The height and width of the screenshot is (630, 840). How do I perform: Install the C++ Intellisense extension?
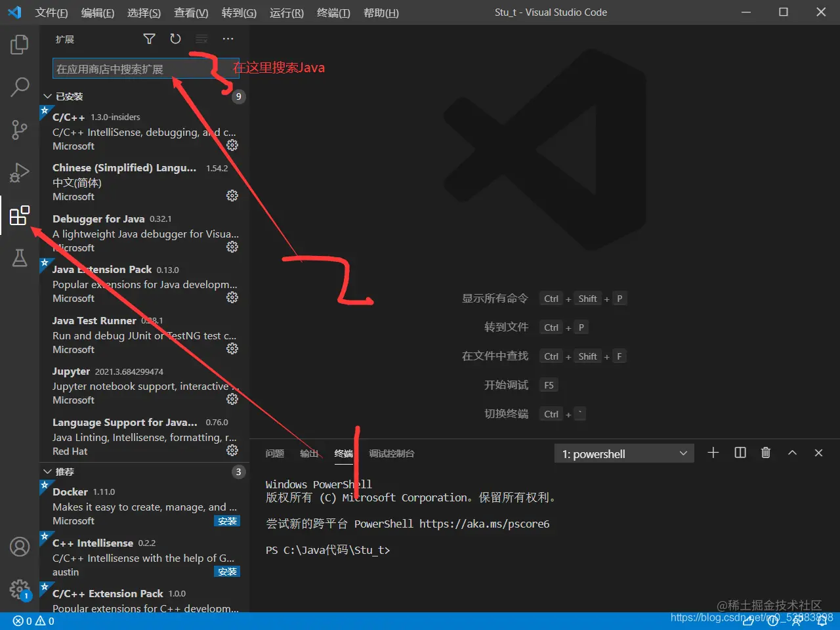pos(227,572)
